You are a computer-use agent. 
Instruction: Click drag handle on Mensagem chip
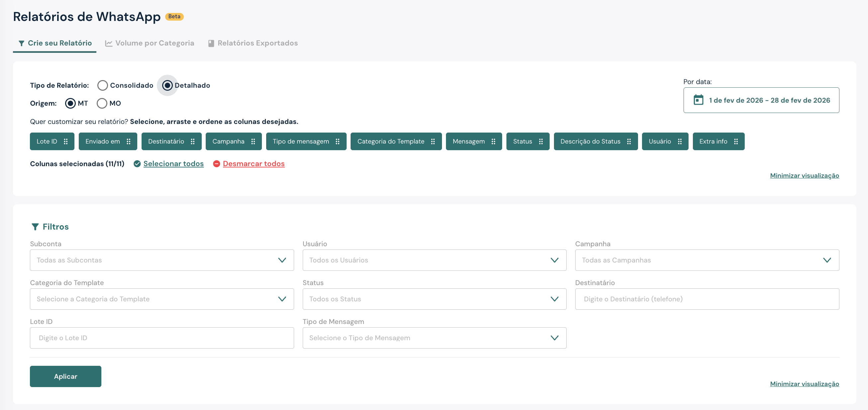[x=493, y=142]
